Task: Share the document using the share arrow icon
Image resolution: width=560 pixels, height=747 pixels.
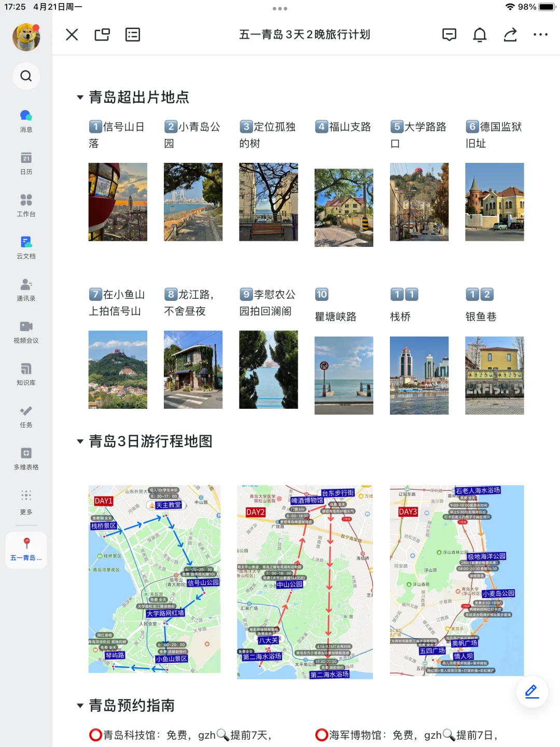Action: [510, 34]
